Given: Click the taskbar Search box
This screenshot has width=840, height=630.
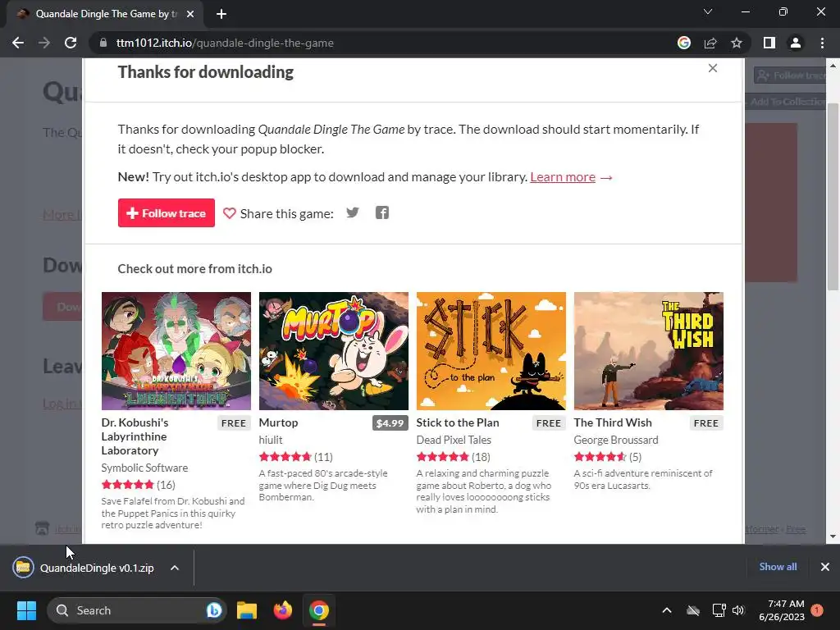Looking at the screenshot, I should [137, 610].
